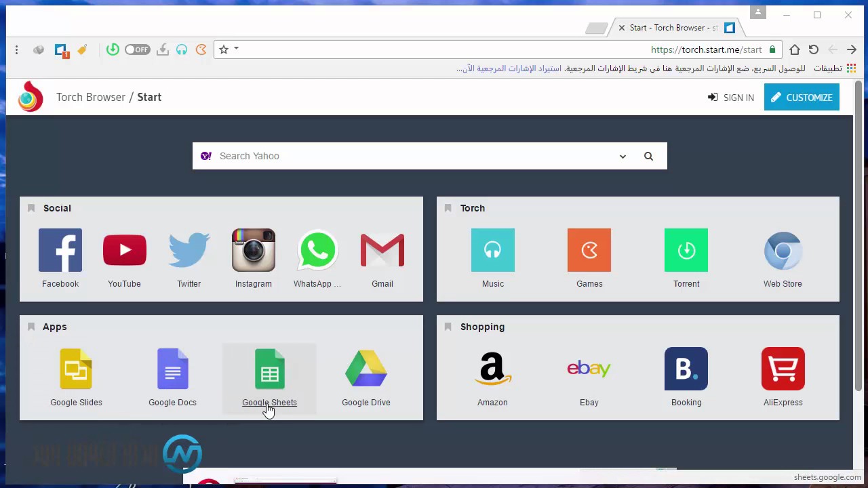Image resolution: width=868 pixels, height=488 pixels.
Task: Click the user profile icon in title bar
Action: click(758, 12)
